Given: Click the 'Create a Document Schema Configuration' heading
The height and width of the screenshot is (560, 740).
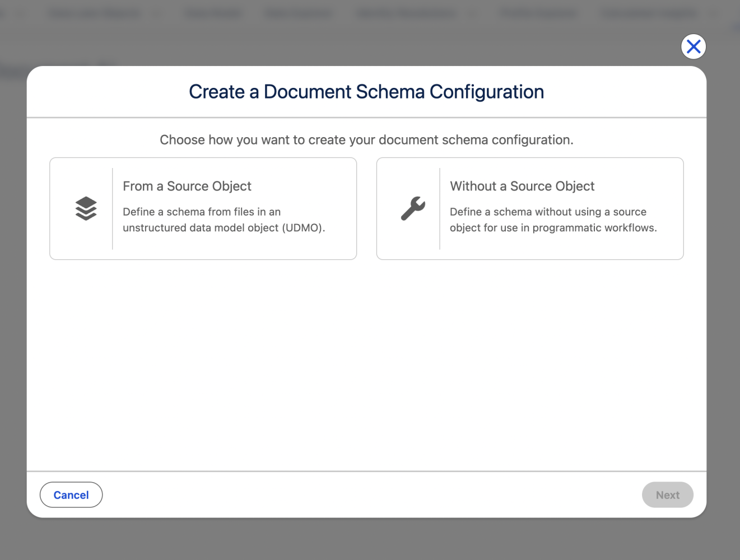Looking at the screenshot, I should point(366,92).
